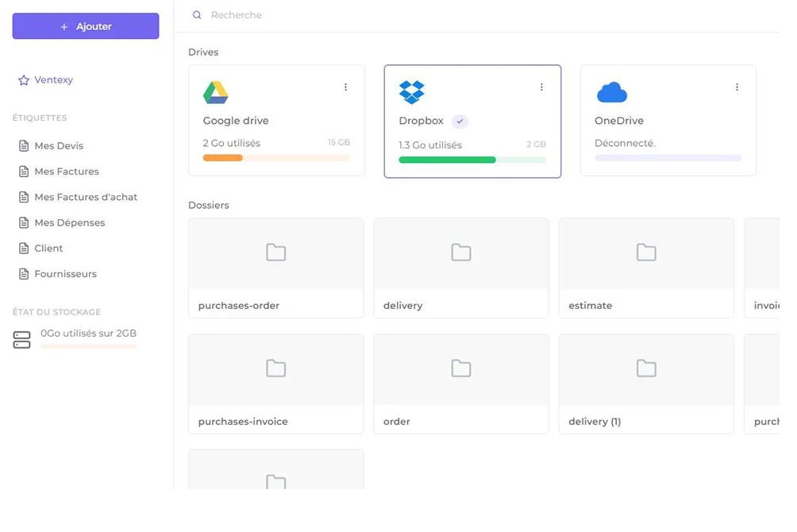Click the Dropbox card title
This screenshot has width=797, height=532.
pos(422,121)
